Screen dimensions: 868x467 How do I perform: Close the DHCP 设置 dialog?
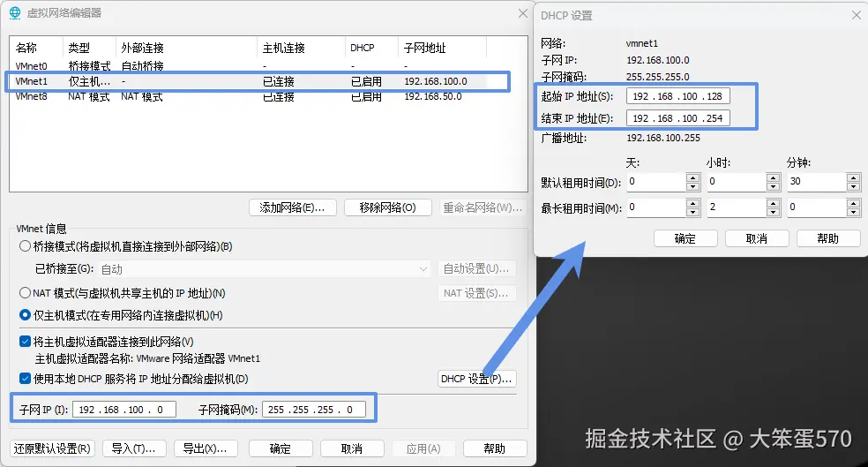pos(856,16)
